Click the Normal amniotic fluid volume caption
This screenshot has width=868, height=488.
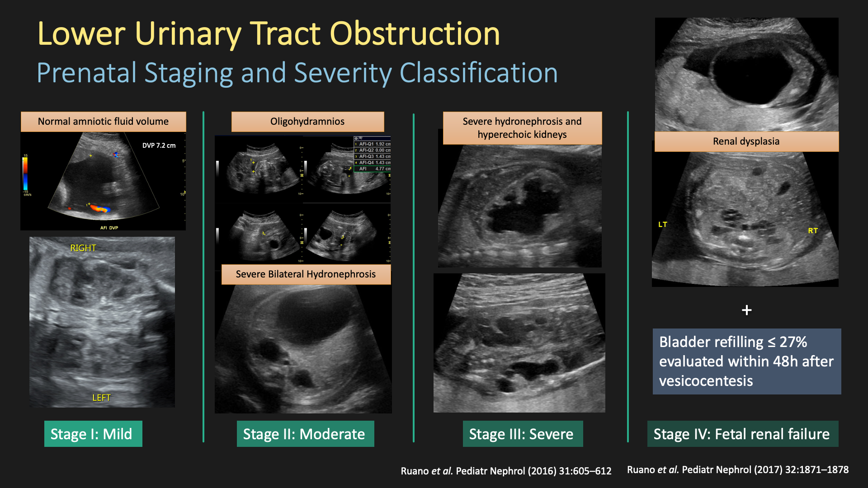(103, 122)
